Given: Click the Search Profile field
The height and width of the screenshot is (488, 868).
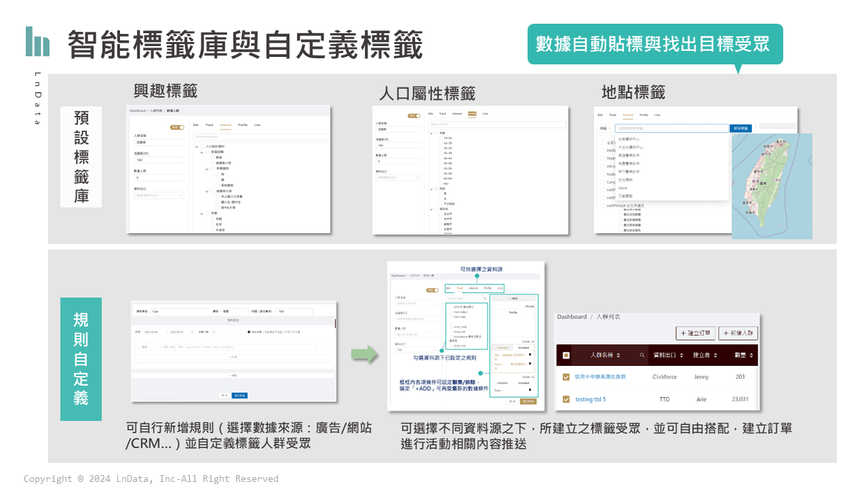Looking at the screenshot, I should coord(497,124).
